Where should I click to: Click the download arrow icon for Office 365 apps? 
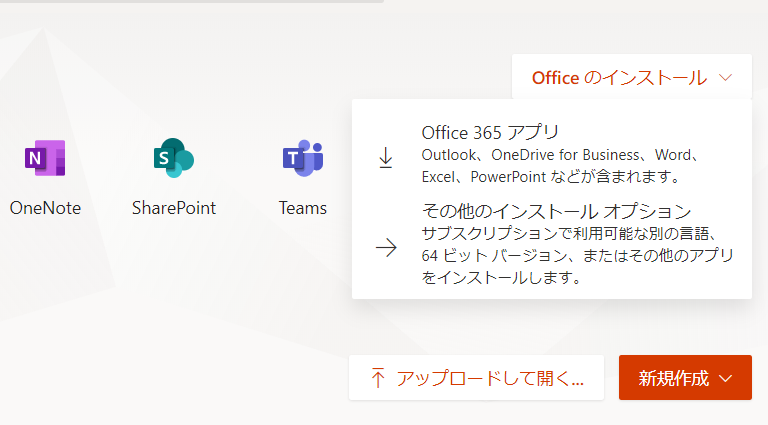(x=386, y=158)
